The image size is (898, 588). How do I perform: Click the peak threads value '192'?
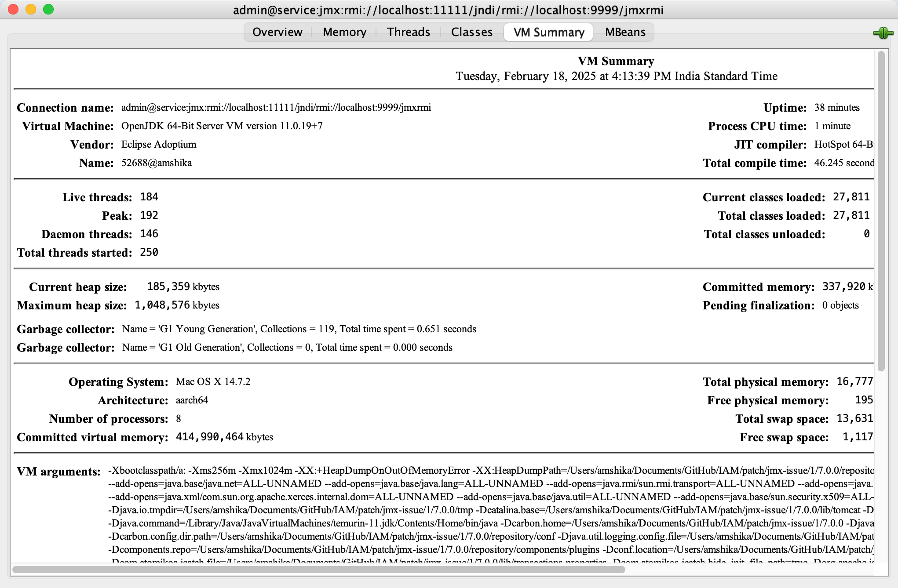(x=149, y=215)
